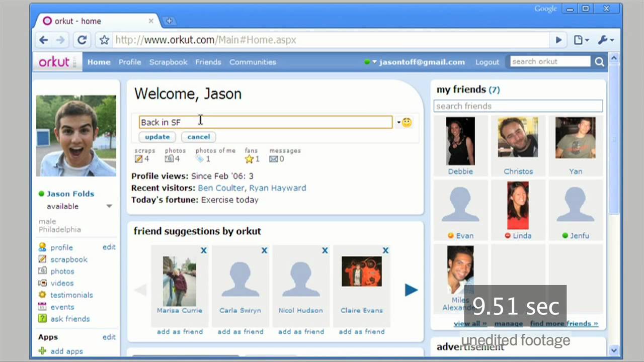Click in the search orkut field
Image resolution: width=644 pixels, height=362 pixels.
(549, 62)
